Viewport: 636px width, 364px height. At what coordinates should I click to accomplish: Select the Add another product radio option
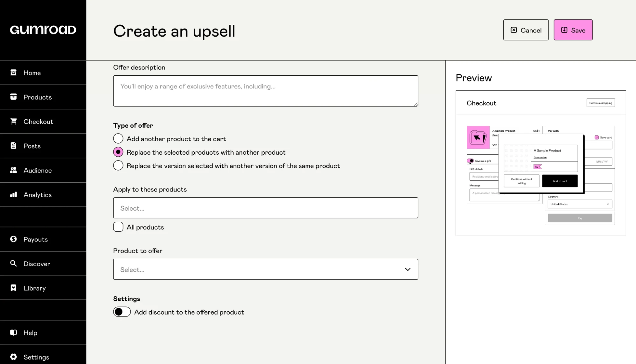(118, 138)
